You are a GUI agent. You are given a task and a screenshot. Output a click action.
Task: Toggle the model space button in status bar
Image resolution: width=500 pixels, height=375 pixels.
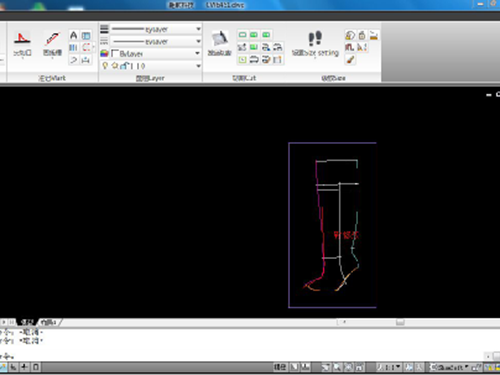point(280,367)
